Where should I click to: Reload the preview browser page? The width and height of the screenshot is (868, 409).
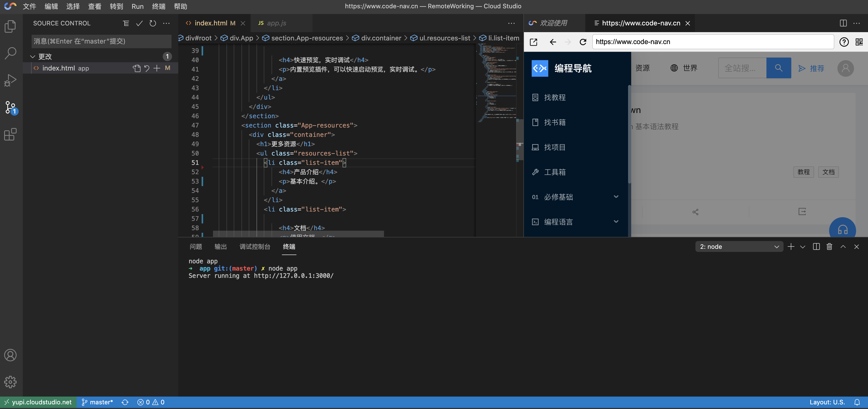coord(583,42)
